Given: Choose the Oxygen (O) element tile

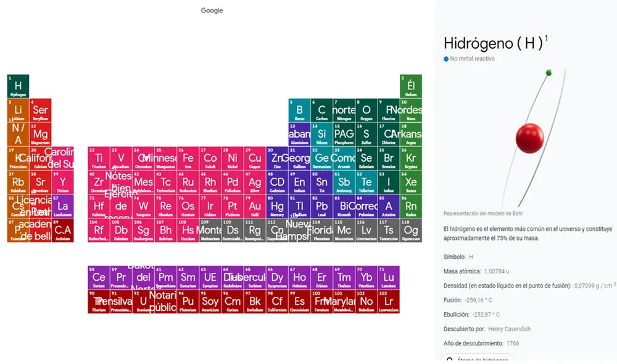Looking at the screenshot, I should [366, 110].
